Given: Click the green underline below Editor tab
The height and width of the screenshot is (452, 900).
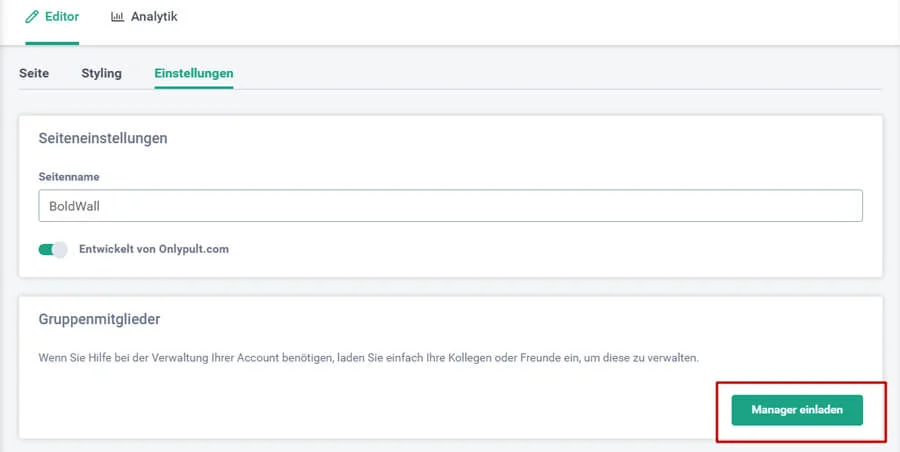Looking at the screenshot, I should pos(52,43).
